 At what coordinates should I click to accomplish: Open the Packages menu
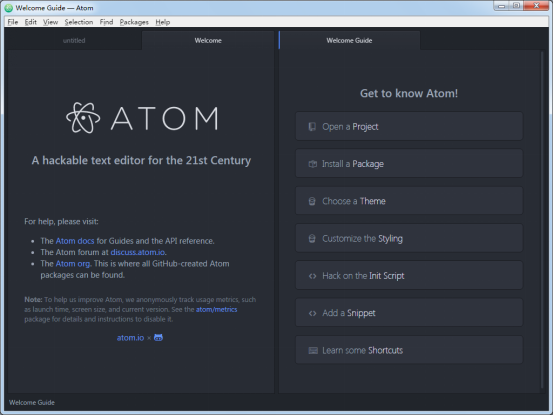134,22
